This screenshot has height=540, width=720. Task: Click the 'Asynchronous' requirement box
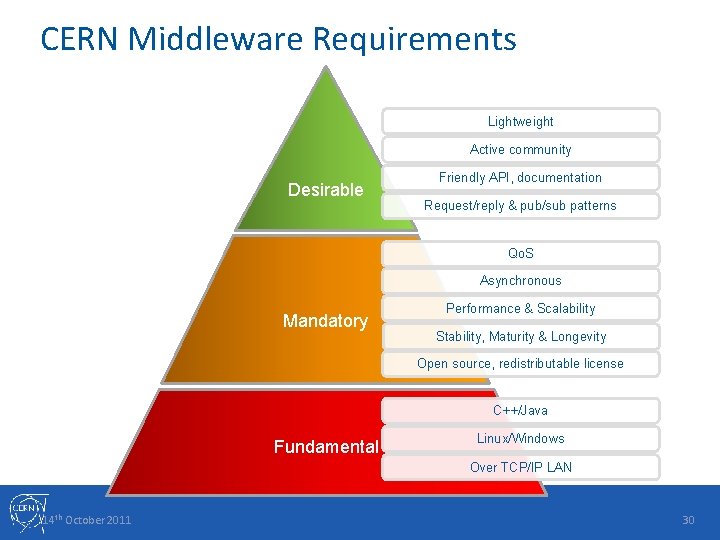coord(520,281)
